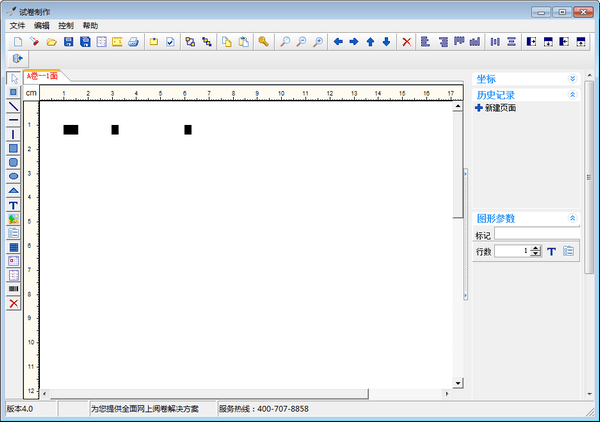Click the 标记 input field
The height and width of the screenshot is (422, 600).
pyautogui.click(x=535, y=235)
